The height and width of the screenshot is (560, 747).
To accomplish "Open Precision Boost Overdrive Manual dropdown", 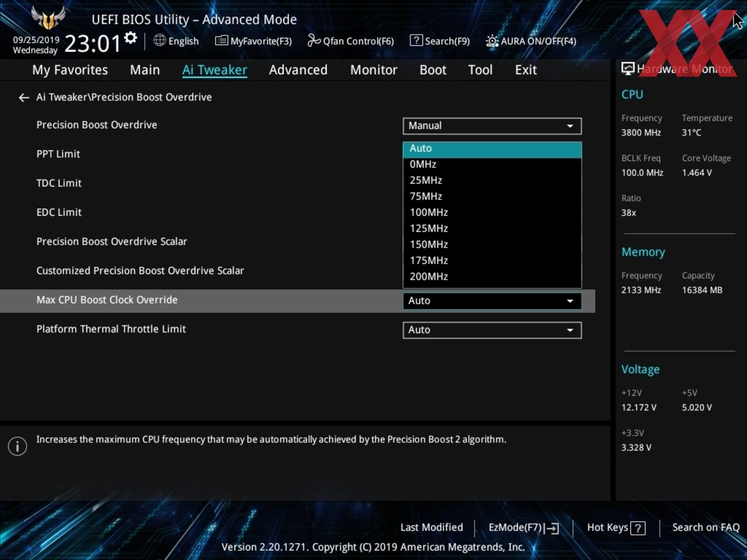I will point(492,126).
